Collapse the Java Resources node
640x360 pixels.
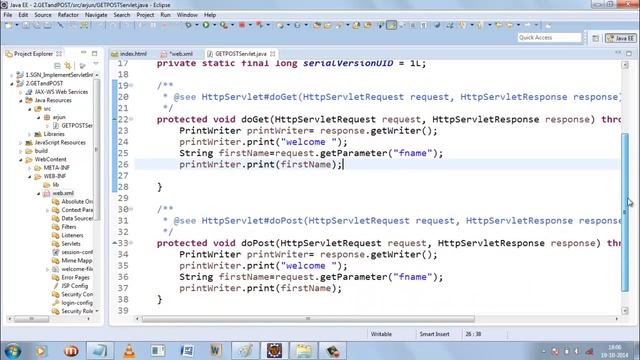(20, 100)
